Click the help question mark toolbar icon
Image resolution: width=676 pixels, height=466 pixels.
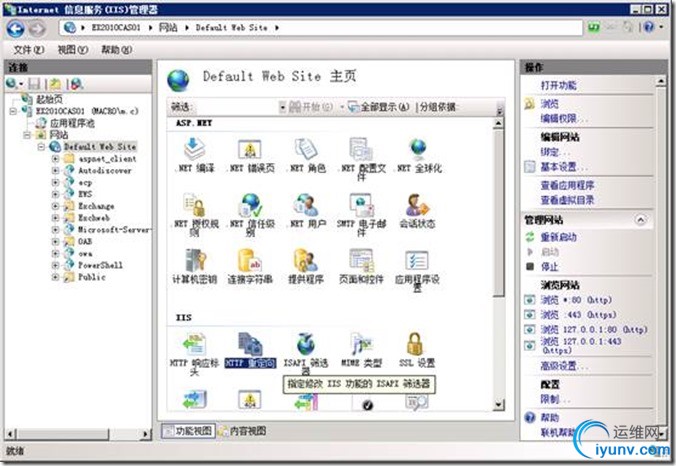[x=649, y=27]
